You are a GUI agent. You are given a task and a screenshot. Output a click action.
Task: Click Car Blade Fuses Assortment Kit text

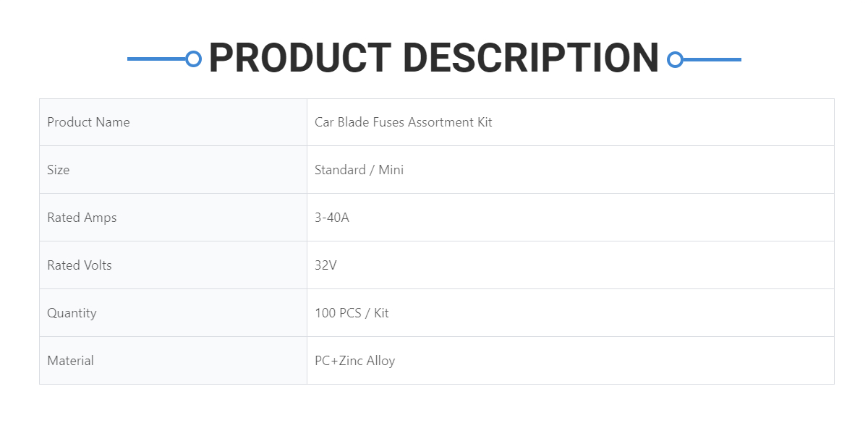click(403, 122)
